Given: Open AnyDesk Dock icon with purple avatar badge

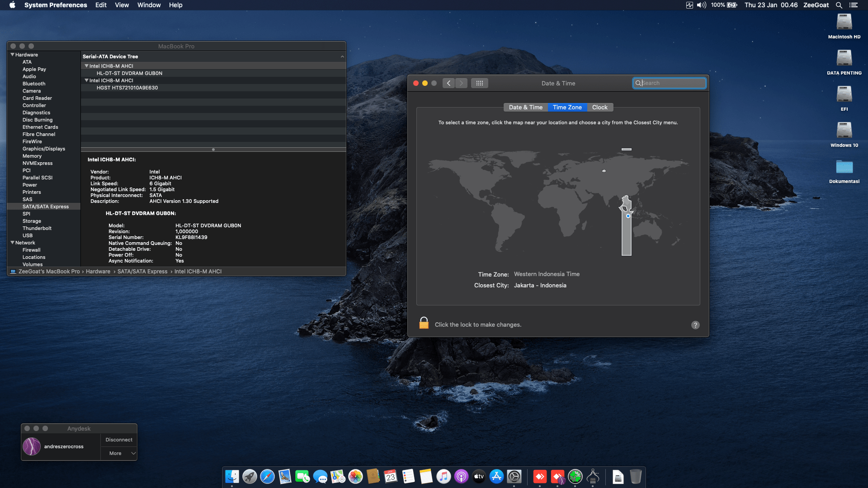Looking at the screenshot, I should (x=557, y=476).
